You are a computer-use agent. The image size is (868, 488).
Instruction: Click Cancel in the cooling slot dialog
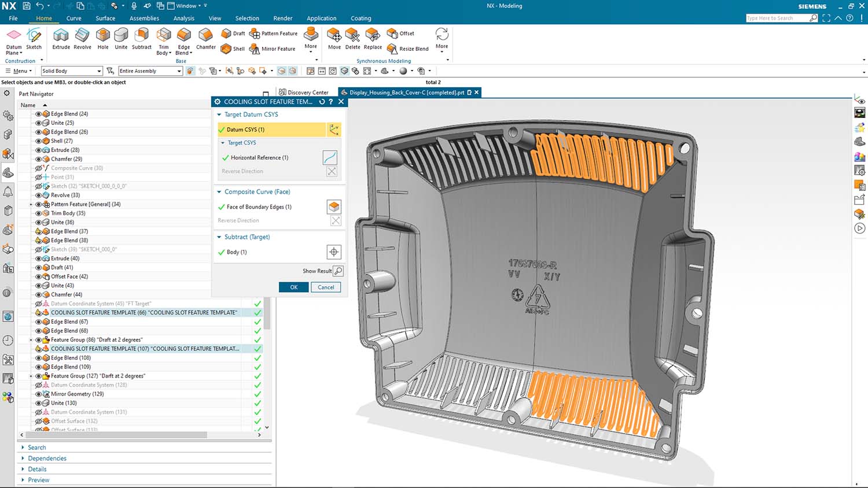click(326, 287)
